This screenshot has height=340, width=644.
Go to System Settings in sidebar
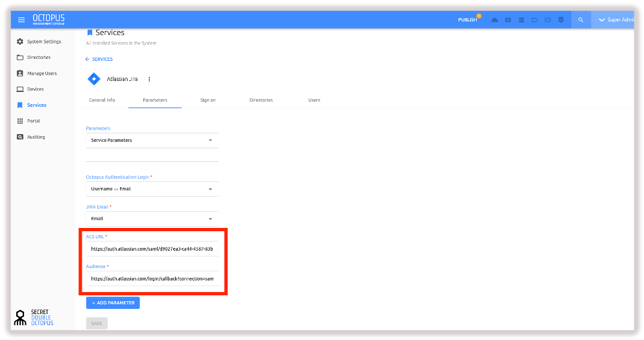click(44, 41)
